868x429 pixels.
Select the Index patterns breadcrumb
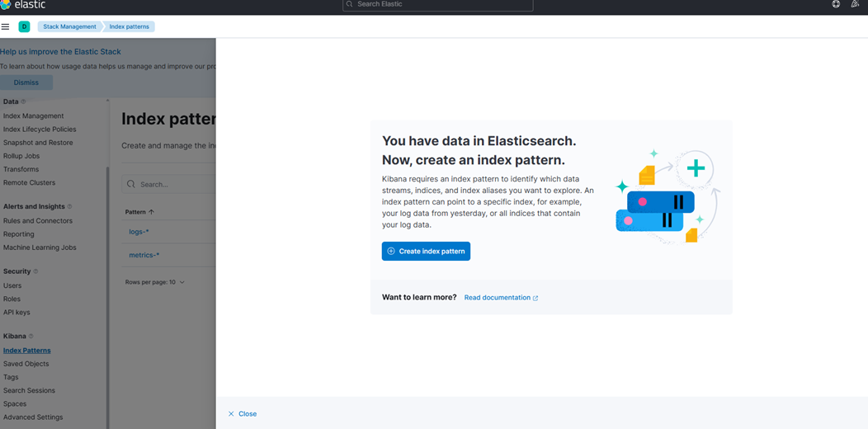click(130, 26)
